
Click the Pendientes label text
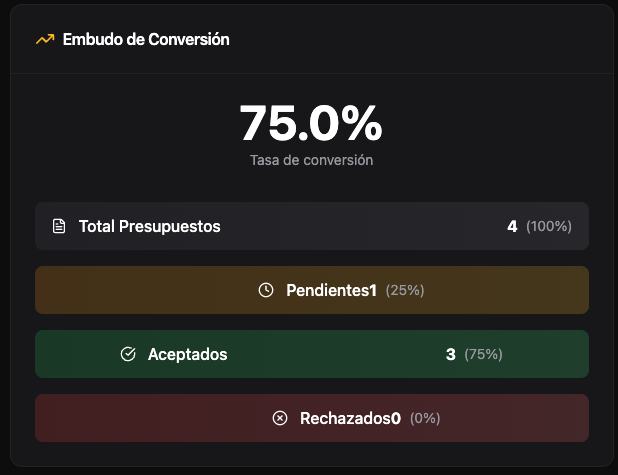tap(327, 290)
